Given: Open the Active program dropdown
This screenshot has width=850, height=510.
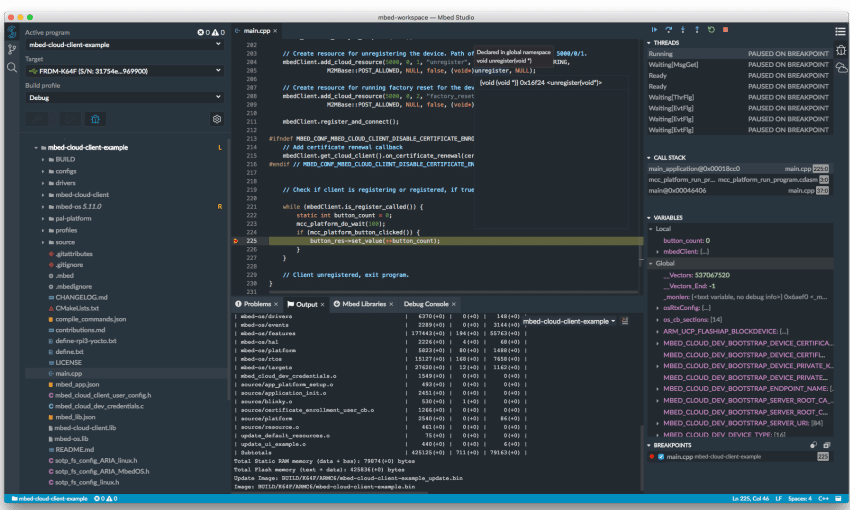Looking at the screenshot, I should 124,44.
